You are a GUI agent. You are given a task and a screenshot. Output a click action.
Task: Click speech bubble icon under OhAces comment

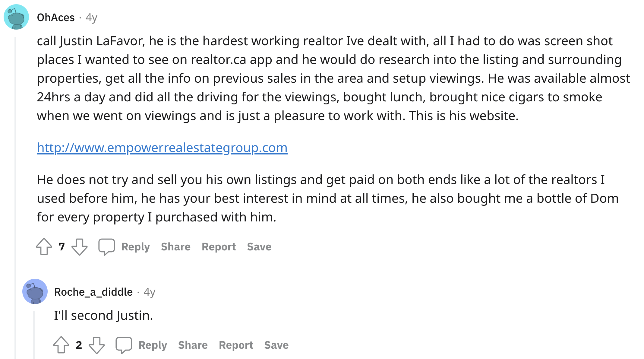pyautogui.click(x=106, y=246)
